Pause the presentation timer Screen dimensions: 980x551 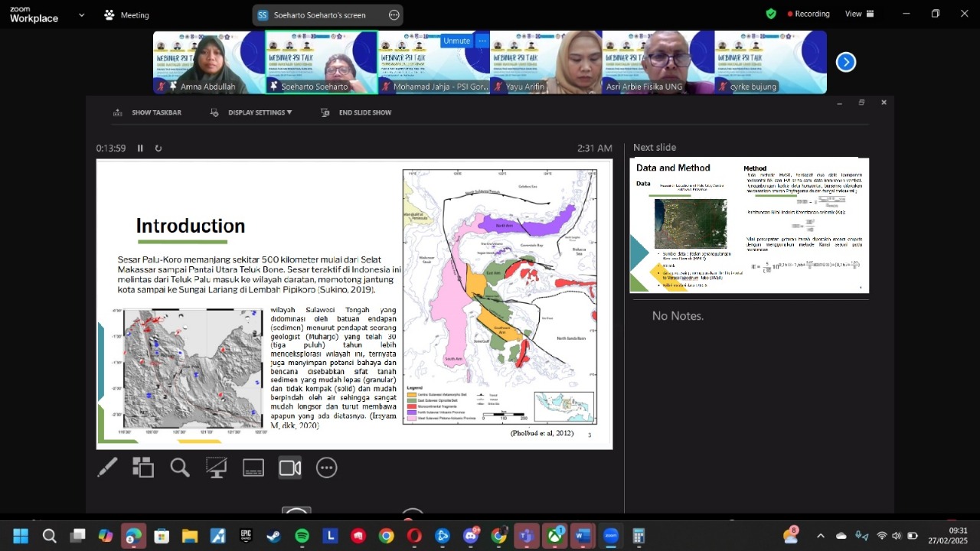[x=140, y=148]
